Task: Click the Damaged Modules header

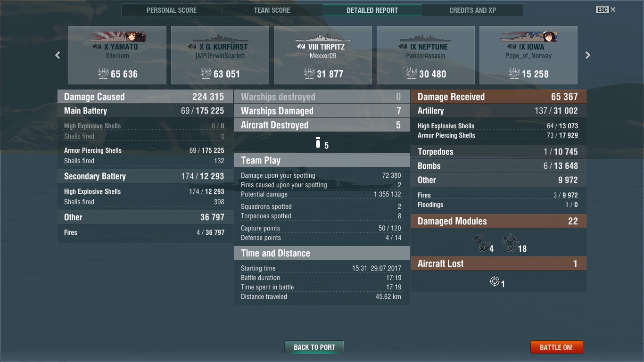Action: 499,221
